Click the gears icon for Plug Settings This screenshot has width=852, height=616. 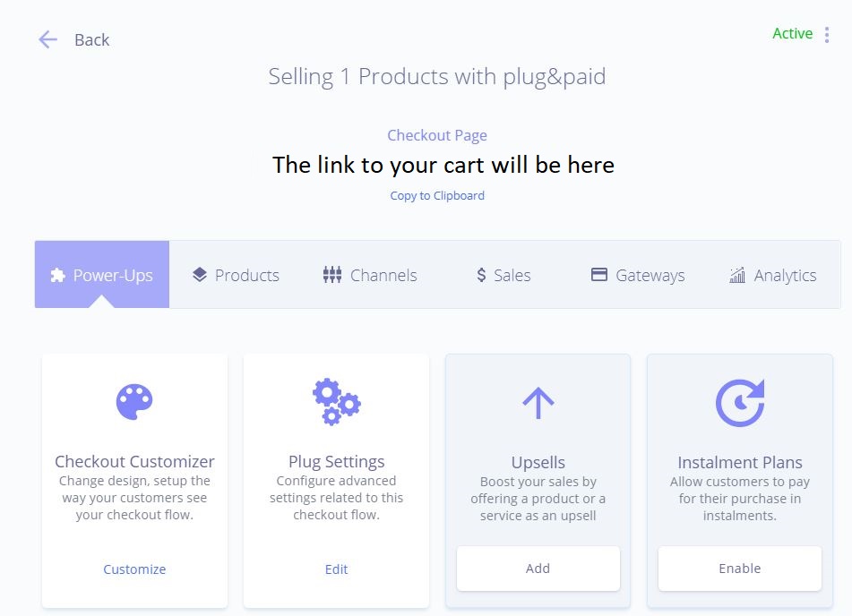(336, 401)
